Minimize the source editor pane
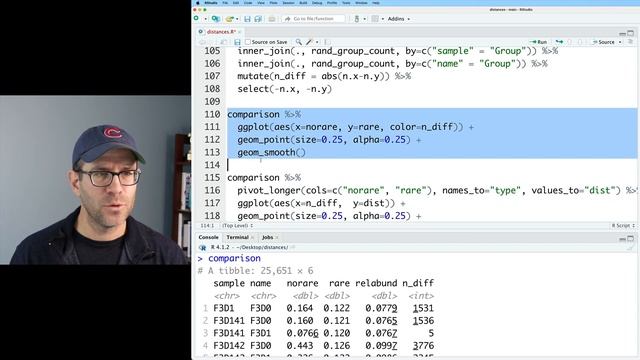 [622, 33]
